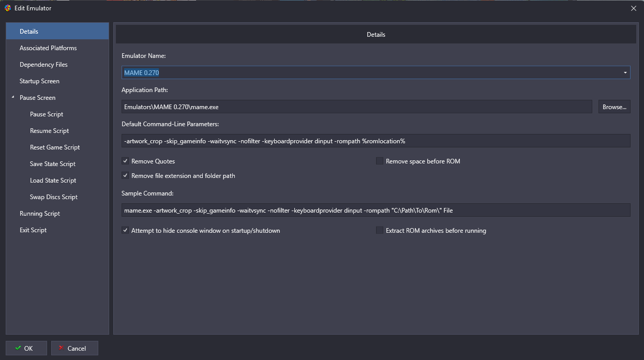This screenshot has height=360, width=644.
Task: Disable Attempt to hide console window option
Action: point(125,231)
